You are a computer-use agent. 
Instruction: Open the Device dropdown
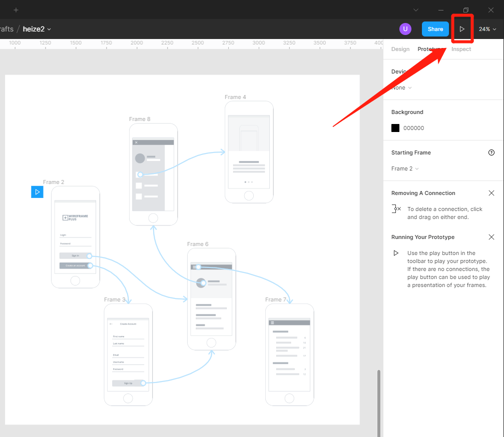click(x=401, y=87)
